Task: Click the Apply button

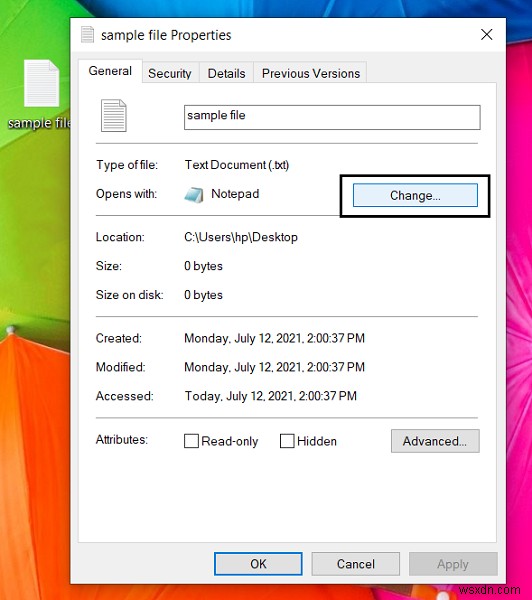Action: 453,564
